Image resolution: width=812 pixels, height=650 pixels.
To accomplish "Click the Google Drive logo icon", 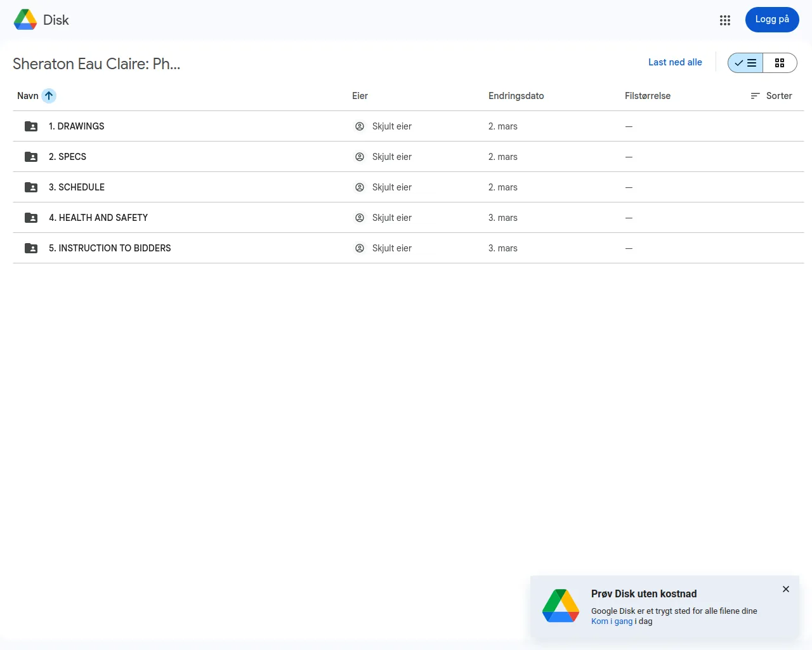I will tap(25, 20).
